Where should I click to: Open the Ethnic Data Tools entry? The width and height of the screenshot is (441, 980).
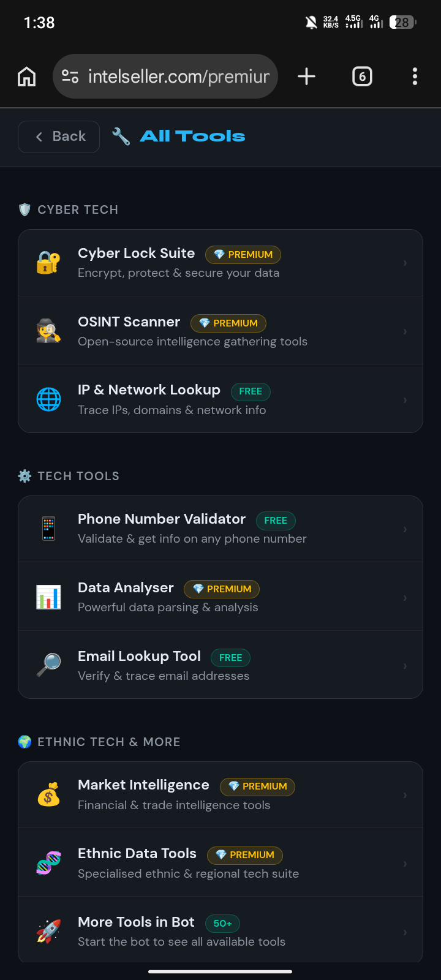221,863
